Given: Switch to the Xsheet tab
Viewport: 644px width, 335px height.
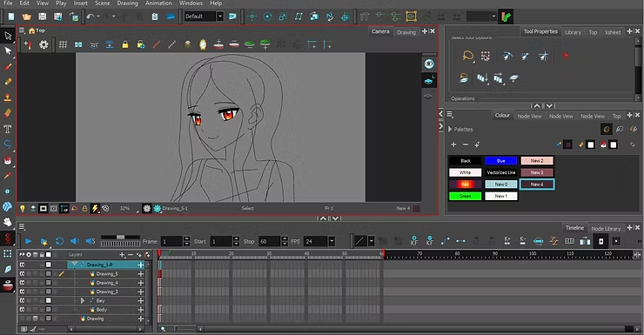Looking at the screenshot, I should click(613, 32).
